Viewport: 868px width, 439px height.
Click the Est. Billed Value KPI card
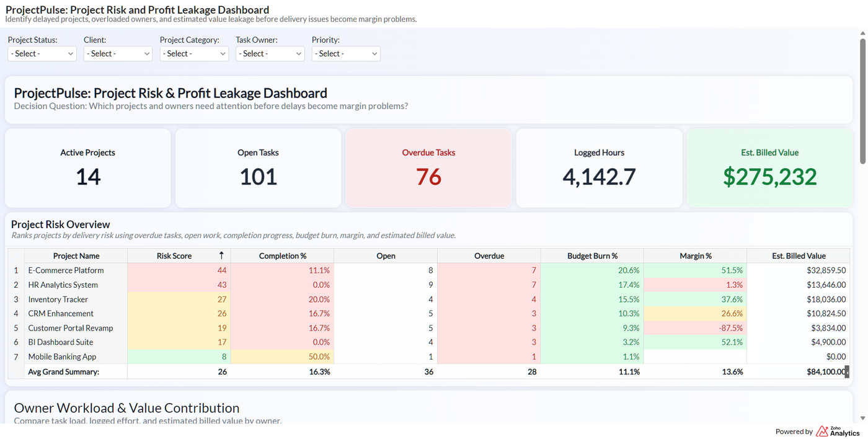[770, 168]
